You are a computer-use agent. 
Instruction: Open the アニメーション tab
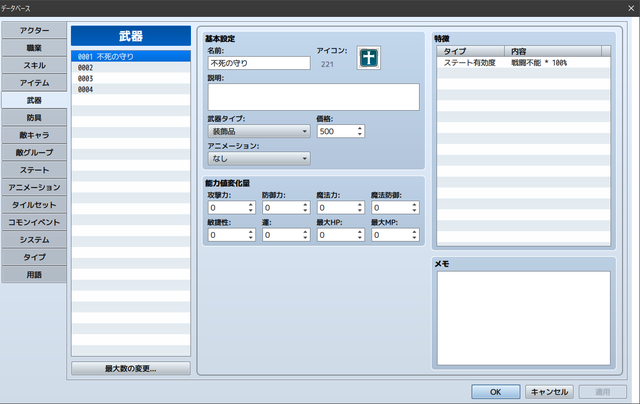(34, 187)
